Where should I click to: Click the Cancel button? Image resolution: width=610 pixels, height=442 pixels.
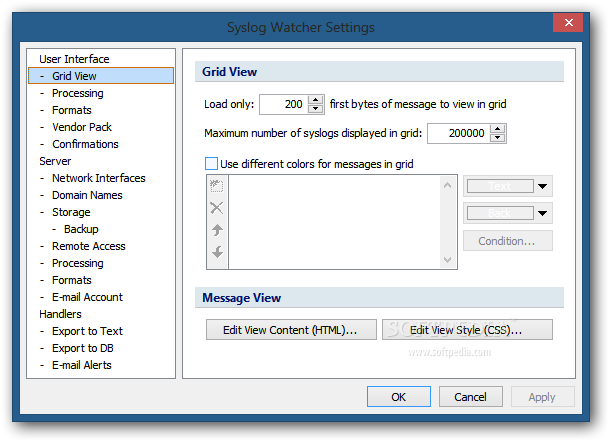tap(471, 397)
